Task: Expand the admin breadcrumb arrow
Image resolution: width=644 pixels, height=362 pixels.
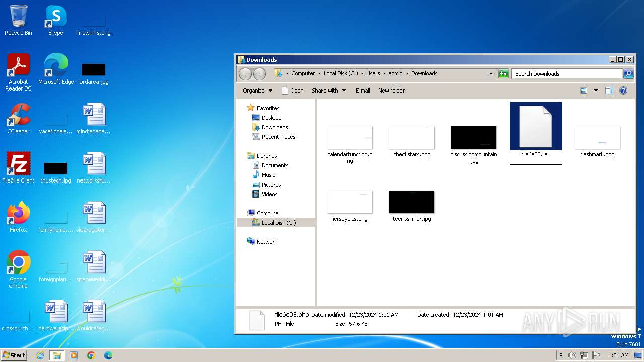Action: 408,73
